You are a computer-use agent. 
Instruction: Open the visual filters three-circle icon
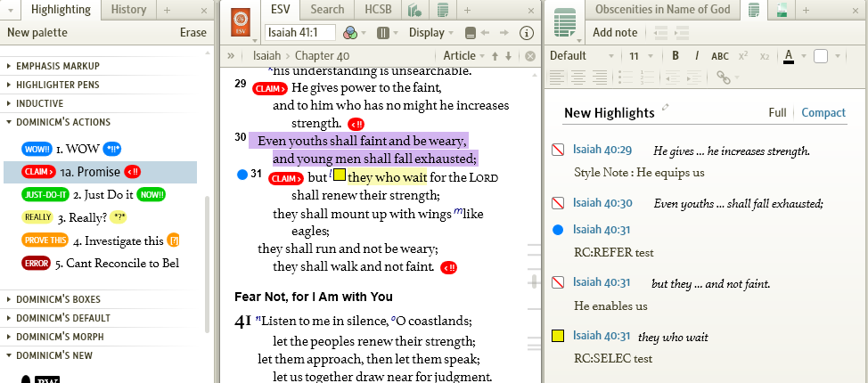pyautogui.click(x=350, y=33)
